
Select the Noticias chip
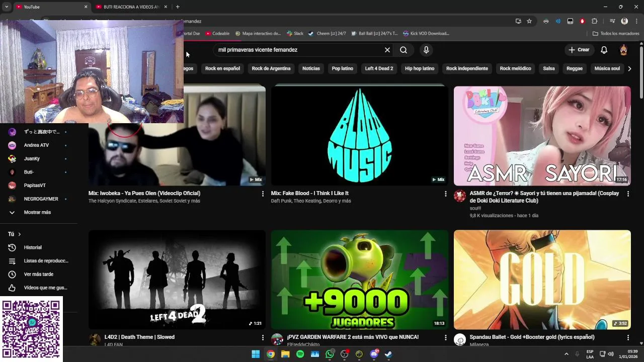tap(311, 68)
